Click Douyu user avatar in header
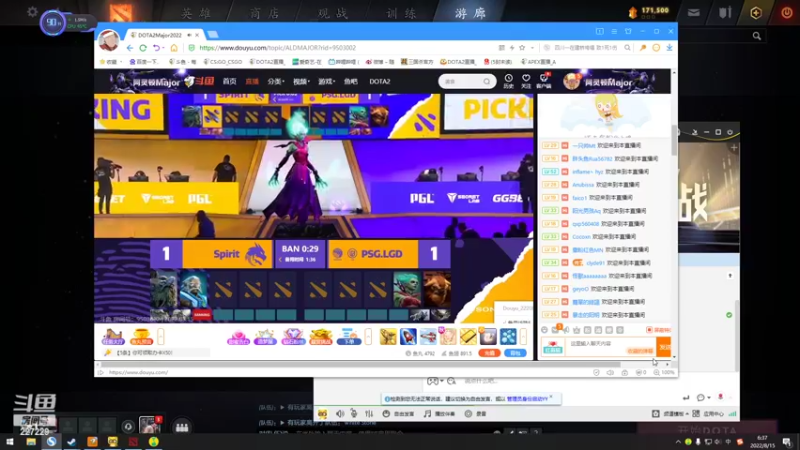 click(572, 81)
